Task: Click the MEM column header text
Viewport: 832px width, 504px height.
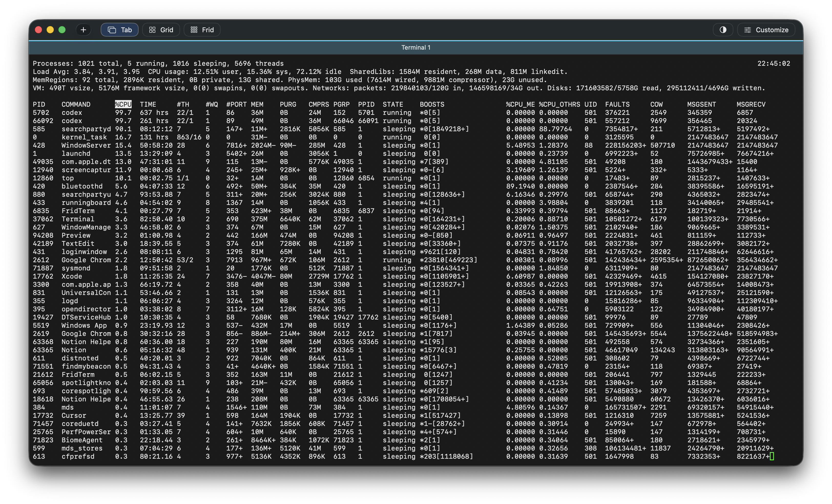Action: (257, 104)
